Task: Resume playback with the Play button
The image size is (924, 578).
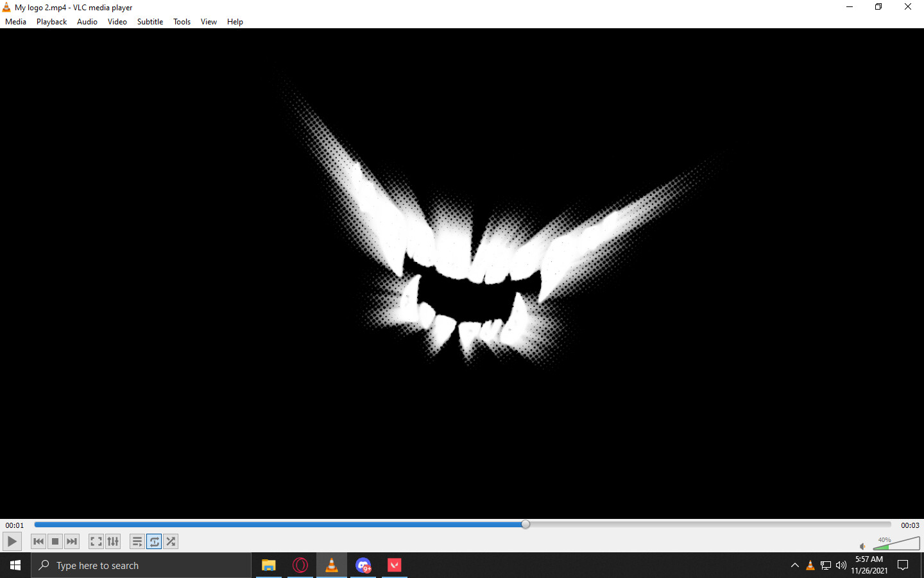Action: [x=12, y=541]
